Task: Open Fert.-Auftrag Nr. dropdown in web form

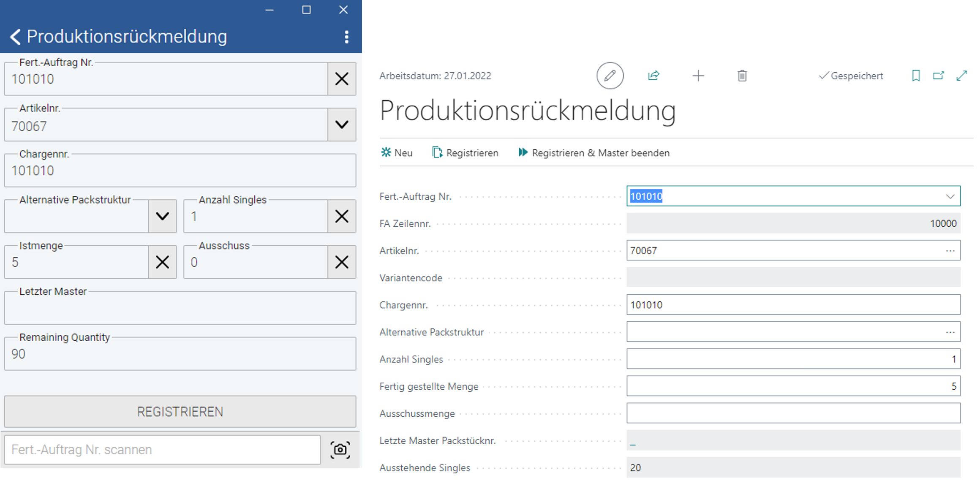Action: coord(950,196)
